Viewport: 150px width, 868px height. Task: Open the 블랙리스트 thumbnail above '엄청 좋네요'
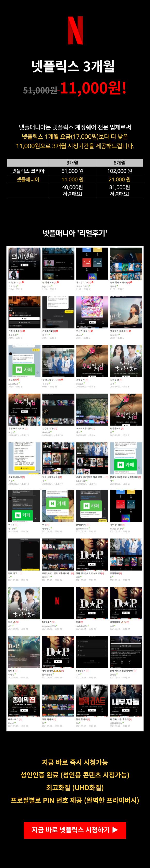pos(92,701)
